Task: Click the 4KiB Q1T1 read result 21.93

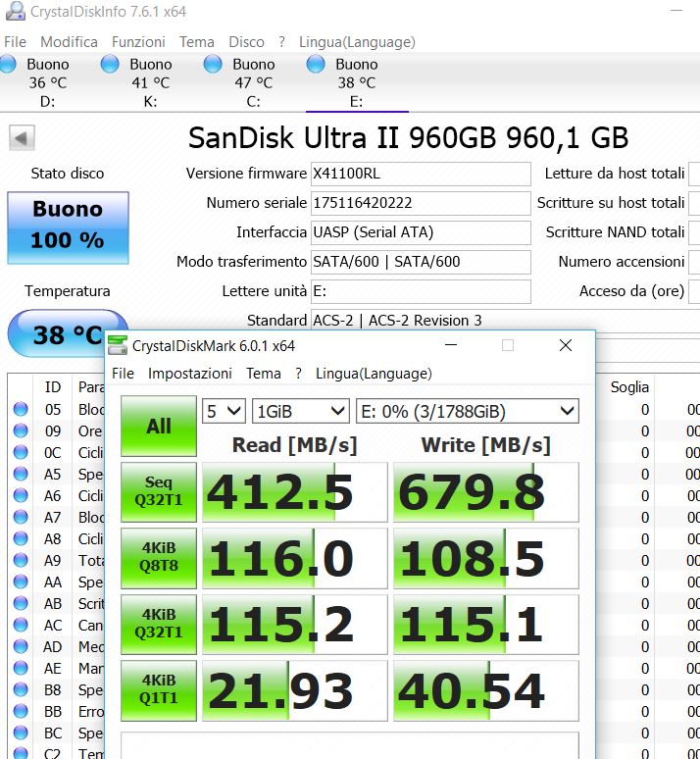Action: point(295,690)
